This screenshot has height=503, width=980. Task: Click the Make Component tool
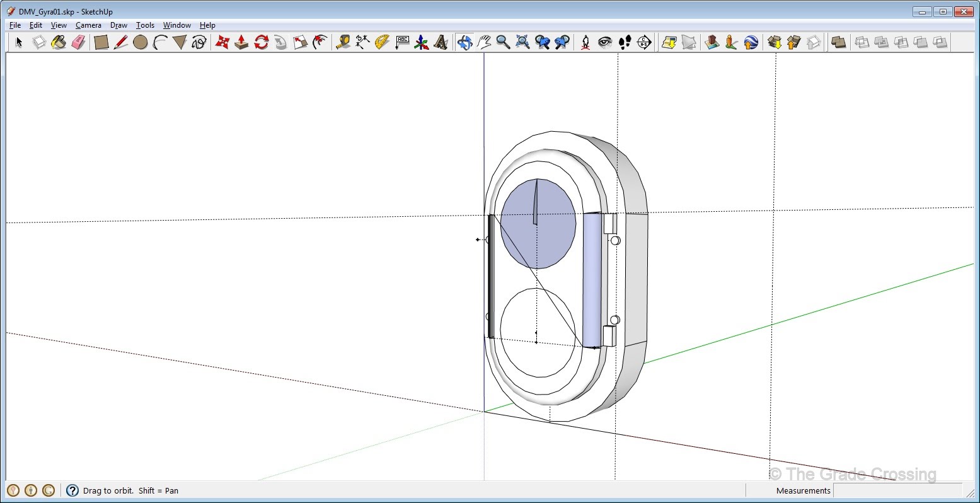pyautogui.click(x=39, y=42)
